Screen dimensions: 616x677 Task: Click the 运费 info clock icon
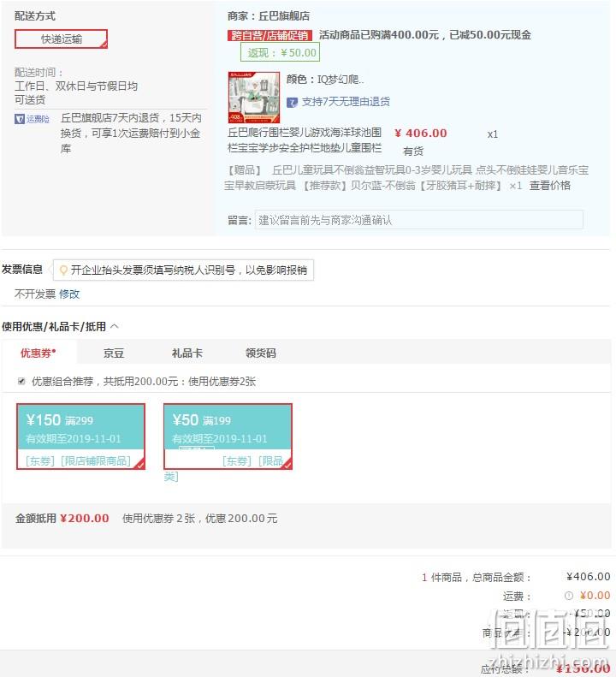(568, 596)
